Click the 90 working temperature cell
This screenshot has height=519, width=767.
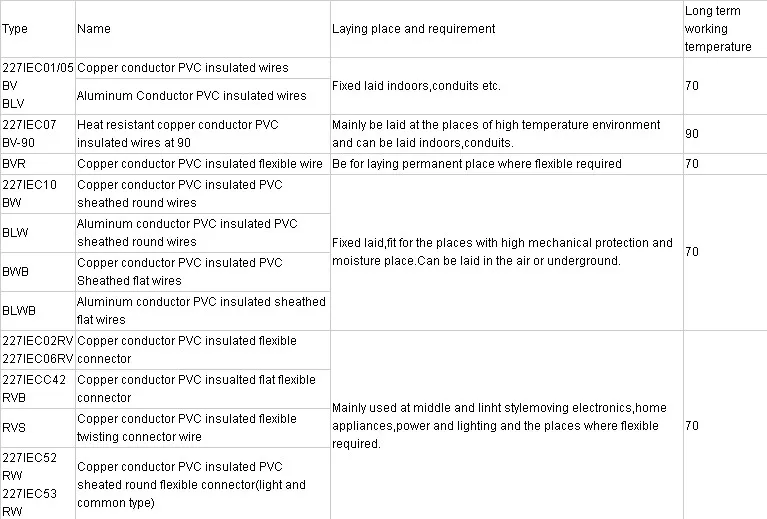692,134
